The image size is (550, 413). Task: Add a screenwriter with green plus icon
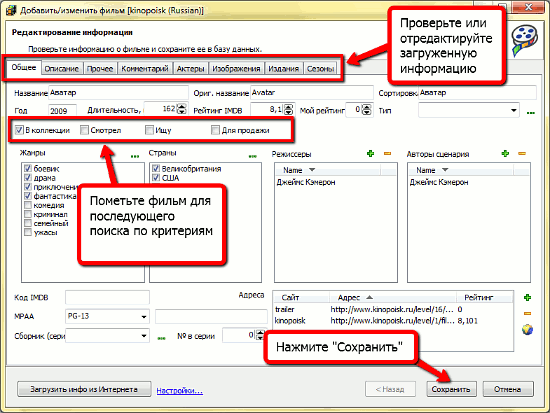tap(505, 153)
